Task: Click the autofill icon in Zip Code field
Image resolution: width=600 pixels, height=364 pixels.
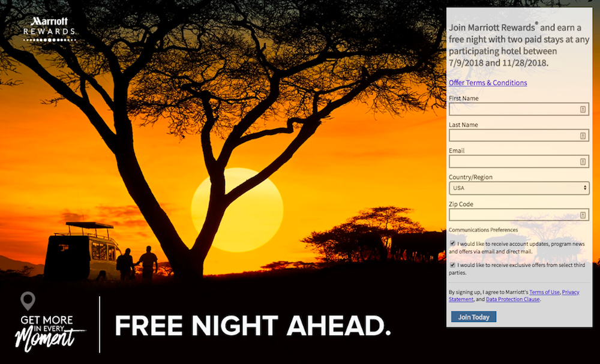Action: click(x=583, y=215)
